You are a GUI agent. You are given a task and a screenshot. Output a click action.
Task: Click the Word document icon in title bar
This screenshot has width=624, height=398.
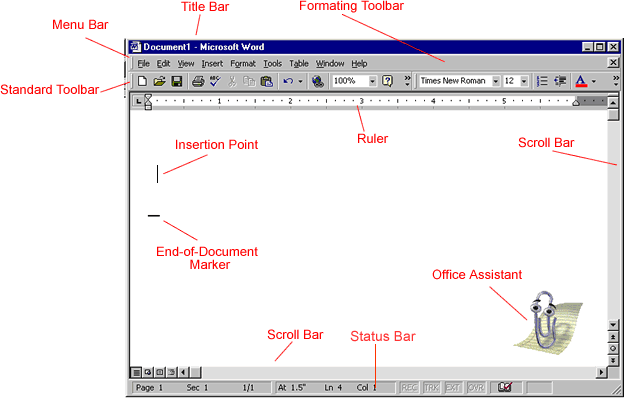(135, 47)
